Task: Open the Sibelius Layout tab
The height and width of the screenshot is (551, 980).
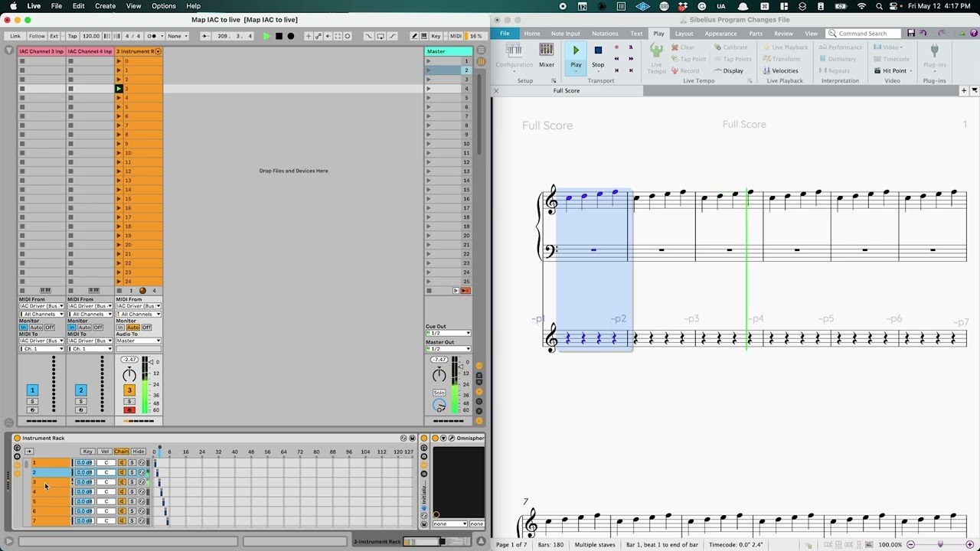Action: (684, 34)
